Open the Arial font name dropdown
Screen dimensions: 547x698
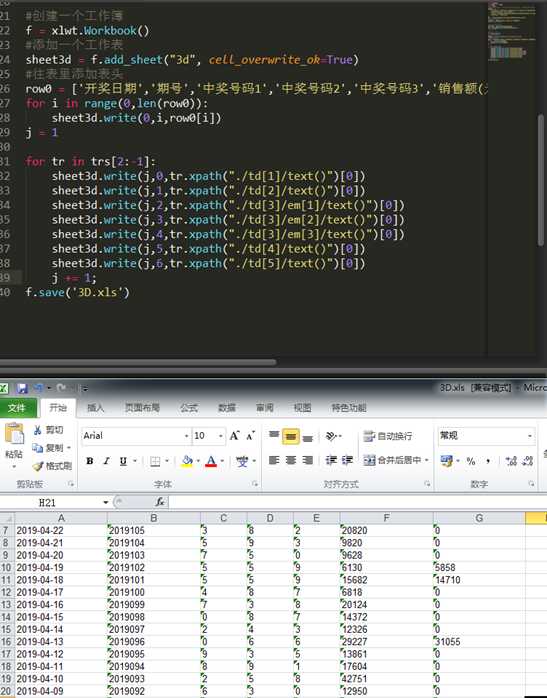click(x=186, y=436)
